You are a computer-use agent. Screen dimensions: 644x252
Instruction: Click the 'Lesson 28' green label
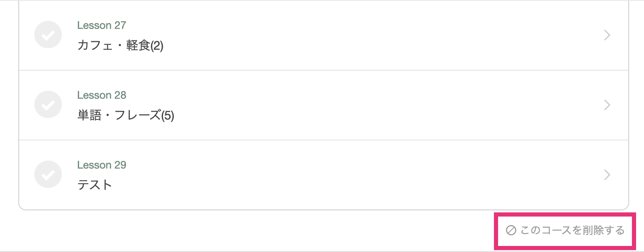click(101, 95)
